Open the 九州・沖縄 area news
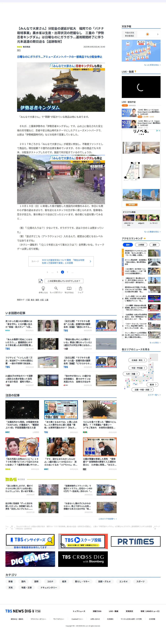 [x=132, y=374]
